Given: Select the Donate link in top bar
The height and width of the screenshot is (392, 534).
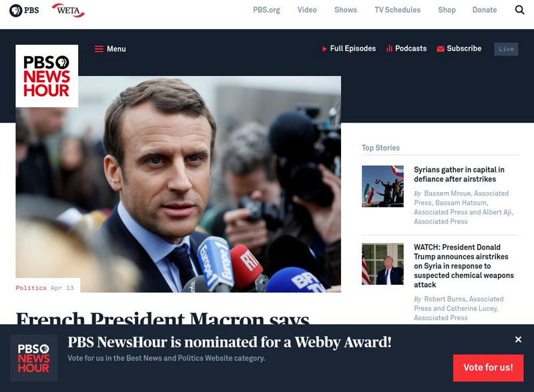Looking at the screenshot, I should (485, 10).
